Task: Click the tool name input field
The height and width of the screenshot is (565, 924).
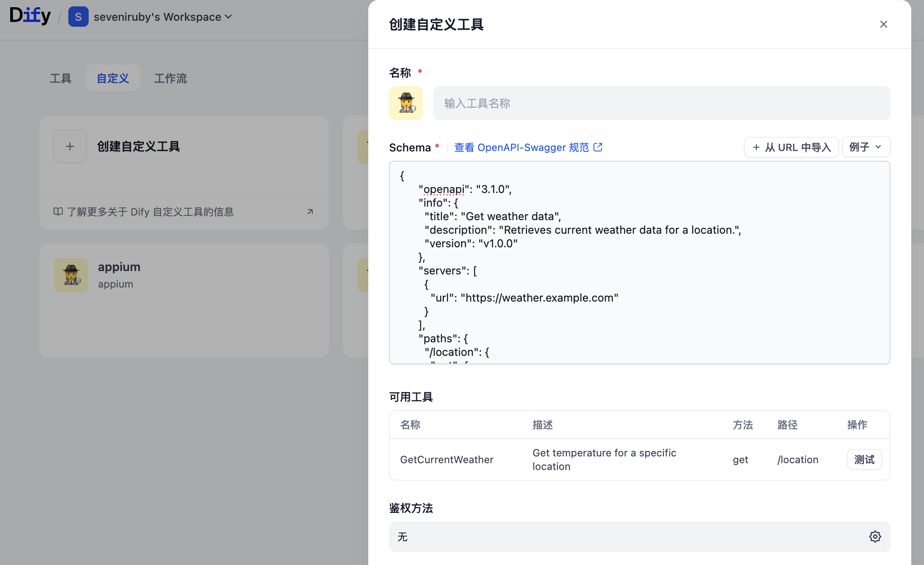Action: tap(661, 103)
